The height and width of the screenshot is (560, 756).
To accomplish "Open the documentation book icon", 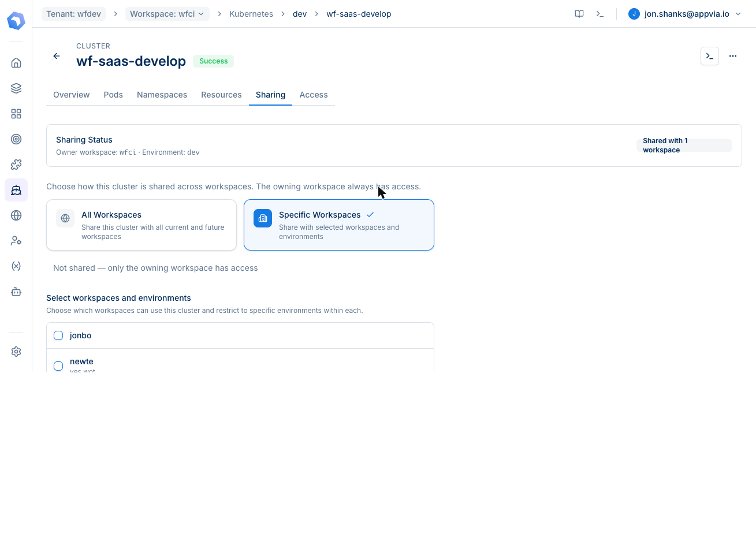I will pyautogui.click(x=579, y=14).
